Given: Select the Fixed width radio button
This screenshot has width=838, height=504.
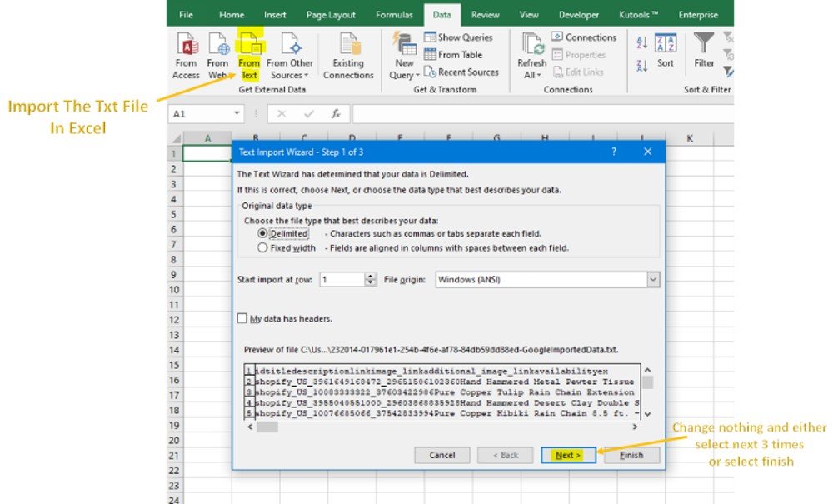Looking at the screenshot, I should [263, 247].
